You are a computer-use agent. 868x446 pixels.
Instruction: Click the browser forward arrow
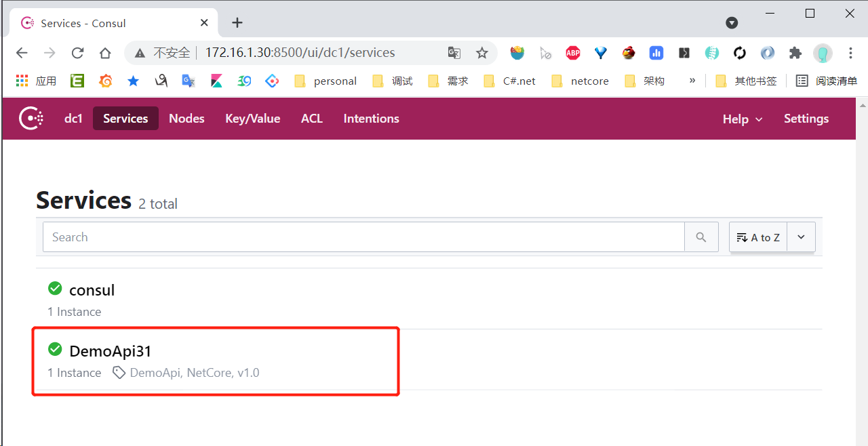tap(50, 53)
